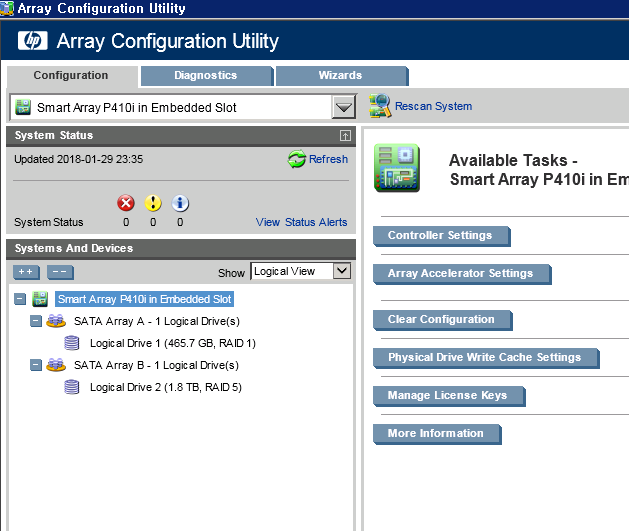Screen dimensions: 629x531
Task: Click the System Status panel header title
Action: pos(54,136)
